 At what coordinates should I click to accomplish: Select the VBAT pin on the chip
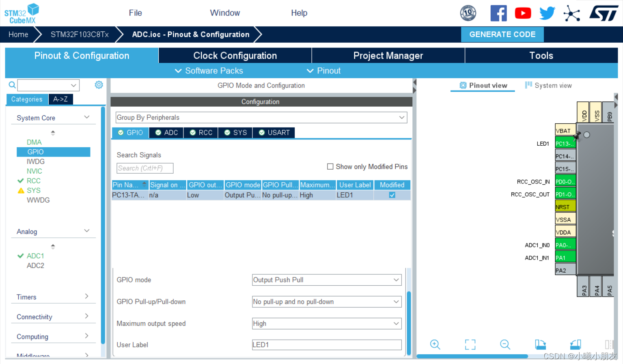click(565, 130)
